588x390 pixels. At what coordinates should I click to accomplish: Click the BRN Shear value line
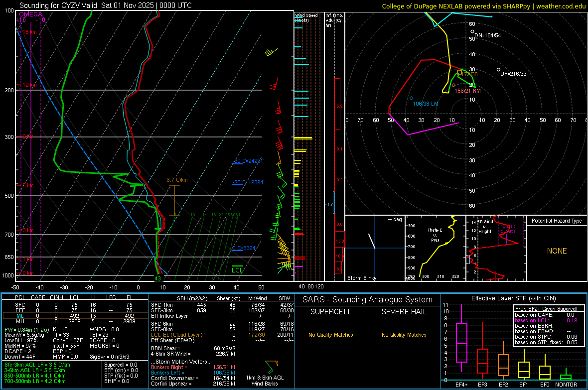193,348
